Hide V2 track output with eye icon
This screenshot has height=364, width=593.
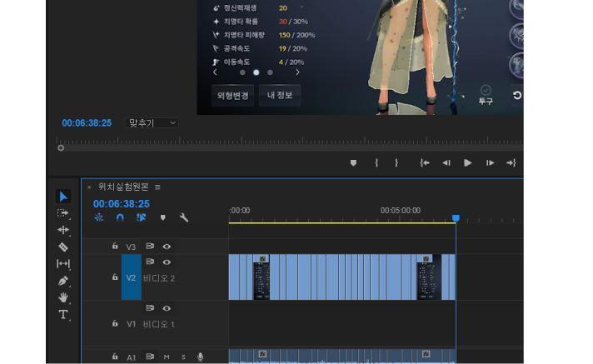click(x=167, y=262)
